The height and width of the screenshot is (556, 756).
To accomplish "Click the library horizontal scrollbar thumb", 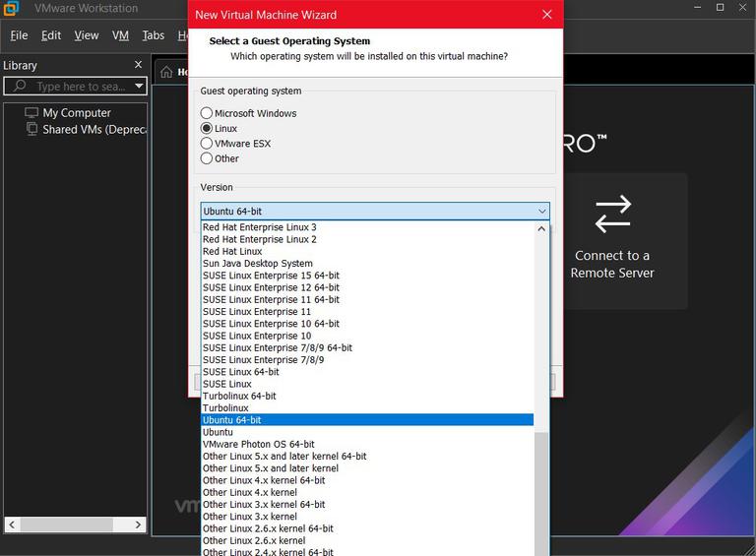I will click(x=67, y=525).
